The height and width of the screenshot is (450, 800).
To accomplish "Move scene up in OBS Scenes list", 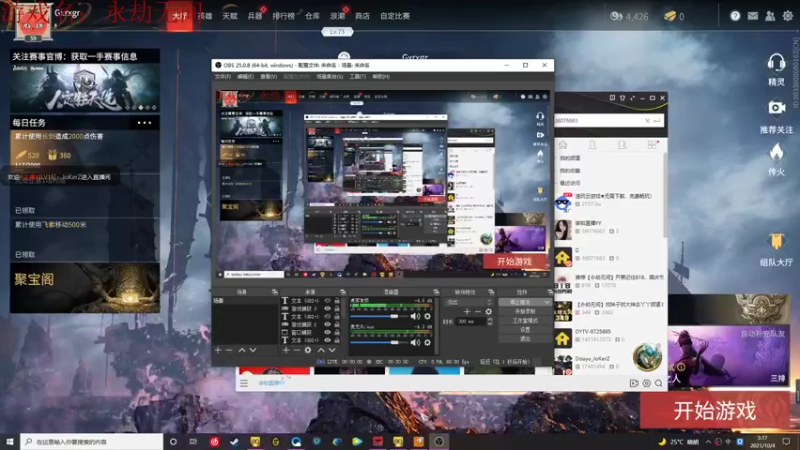I will coord(242,350).
